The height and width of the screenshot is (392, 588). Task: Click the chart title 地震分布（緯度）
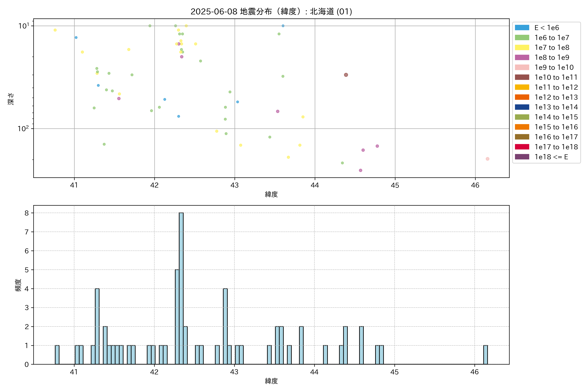271,11
